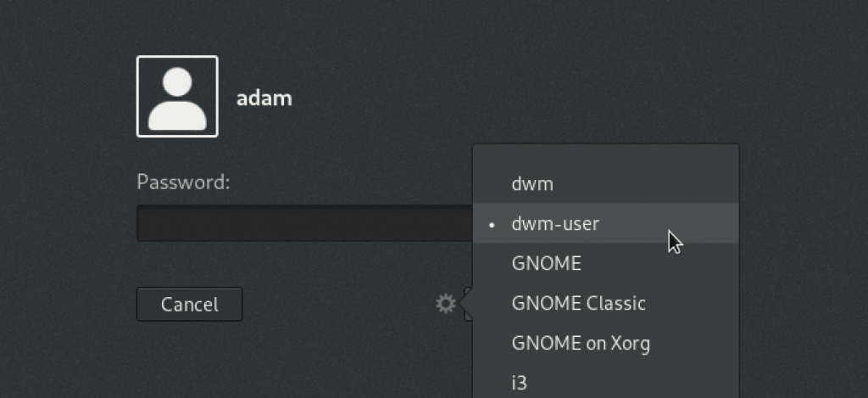Click the bullet marker beside dwm-user
The width and height of the screenshot is (868, 398).
492,225
